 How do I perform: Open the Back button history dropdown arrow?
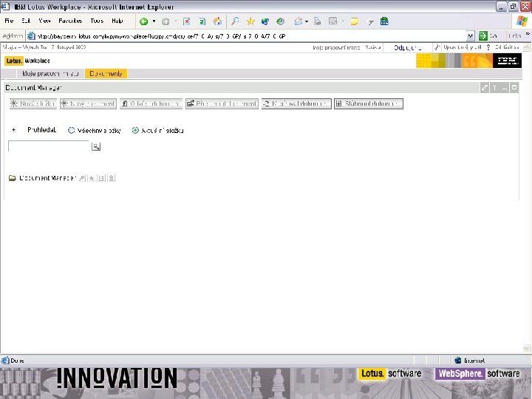[x=154, y=21]
